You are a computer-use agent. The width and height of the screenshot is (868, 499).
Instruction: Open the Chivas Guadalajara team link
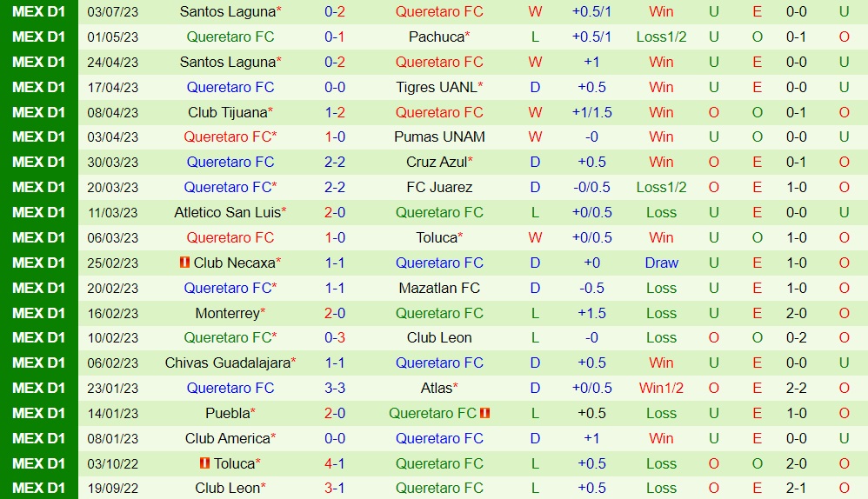[x=228, y=363]
